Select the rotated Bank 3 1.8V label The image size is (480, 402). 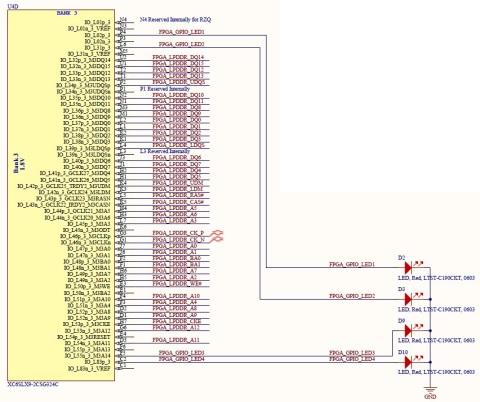(19, 163)
